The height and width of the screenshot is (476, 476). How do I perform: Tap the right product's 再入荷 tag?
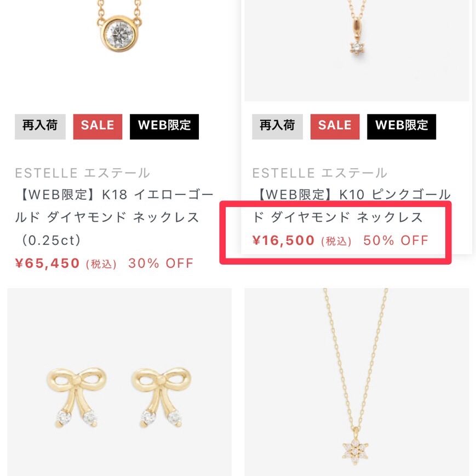coord(277,127)
